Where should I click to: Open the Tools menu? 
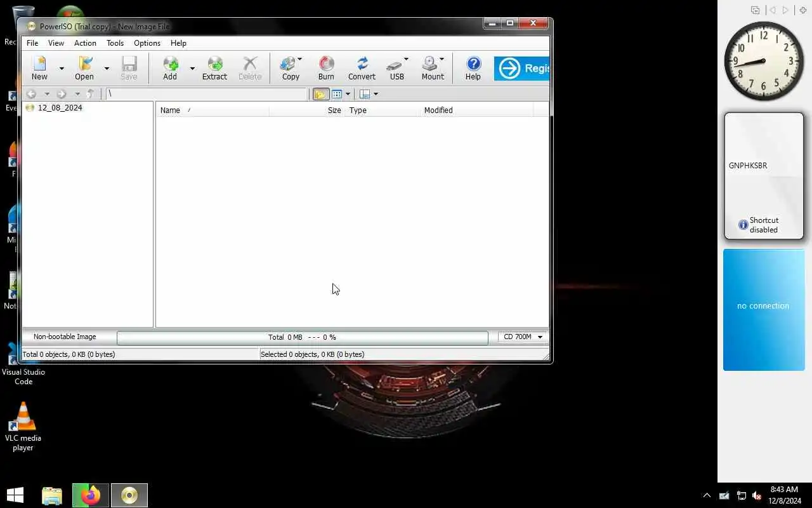(x=115, y=43)
